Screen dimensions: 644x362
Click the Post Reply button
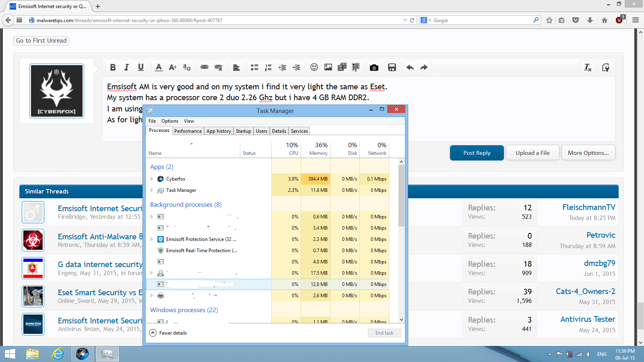click(477, 153)
